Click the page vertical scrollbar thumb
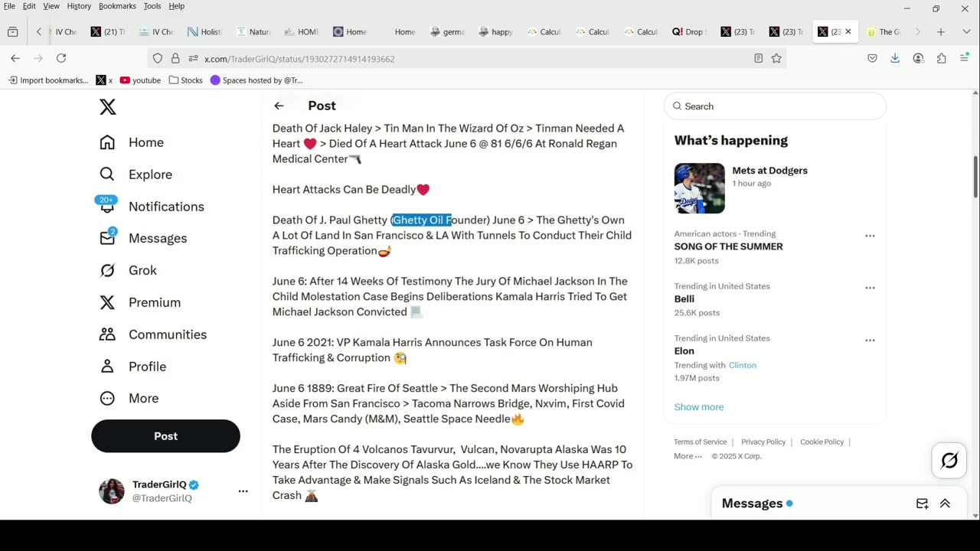 pos(975,177)
